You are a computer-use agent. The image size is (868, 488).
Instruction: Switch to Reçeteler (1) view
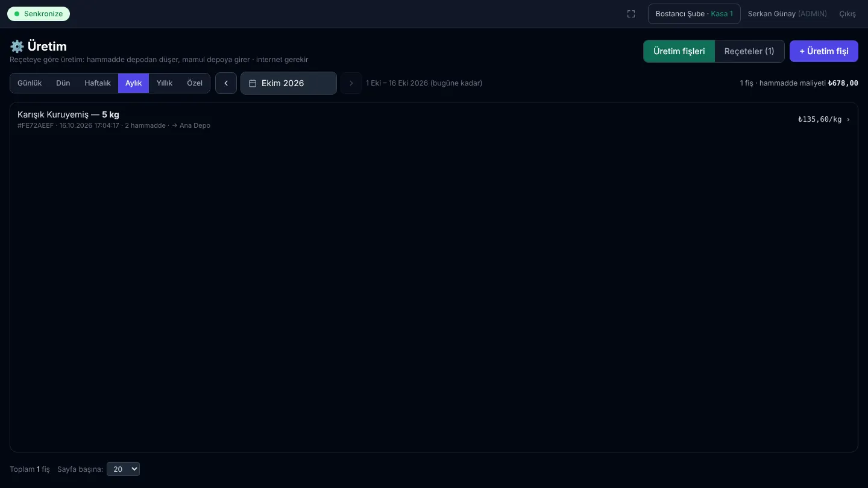click(x=749, y=51)
